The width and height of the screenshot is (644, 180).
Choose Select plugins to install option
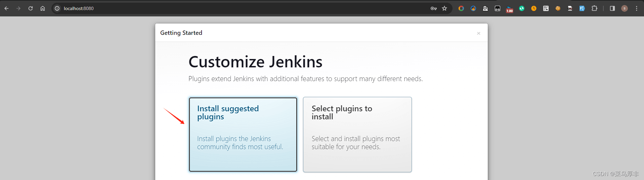(x=357, y=134)
